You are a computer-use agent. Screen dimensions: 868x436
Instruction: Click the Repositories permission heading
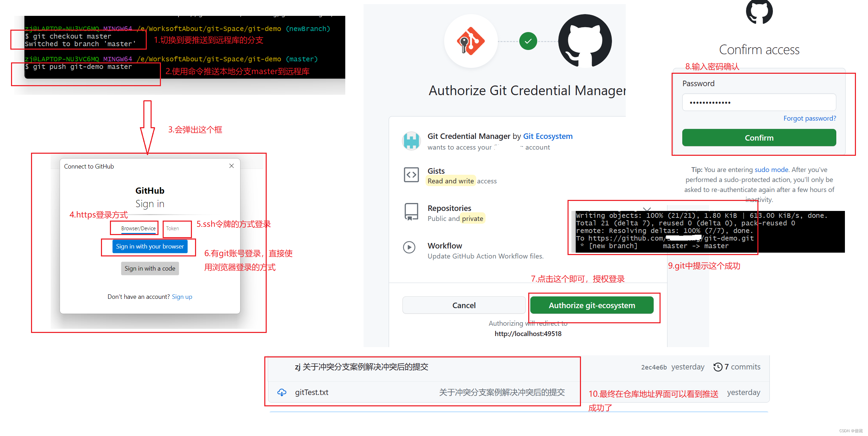(x=449, y=208)
